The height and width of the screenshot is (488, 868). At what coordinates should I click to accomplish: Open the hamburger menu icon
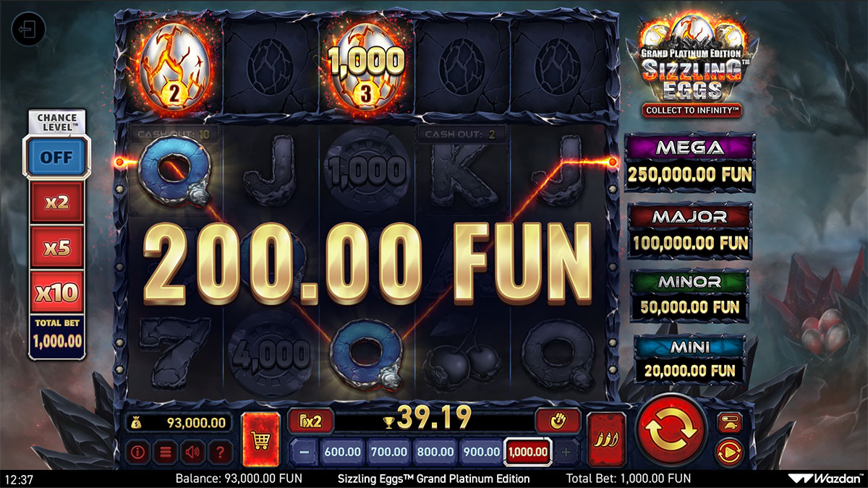click(165, 453)
